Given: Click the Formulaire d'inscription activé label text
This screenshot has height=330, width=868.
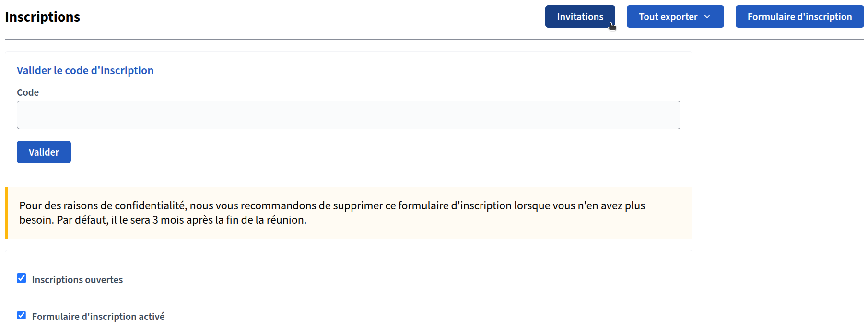Looking at the screenshot, I should [x=98, y=317].
